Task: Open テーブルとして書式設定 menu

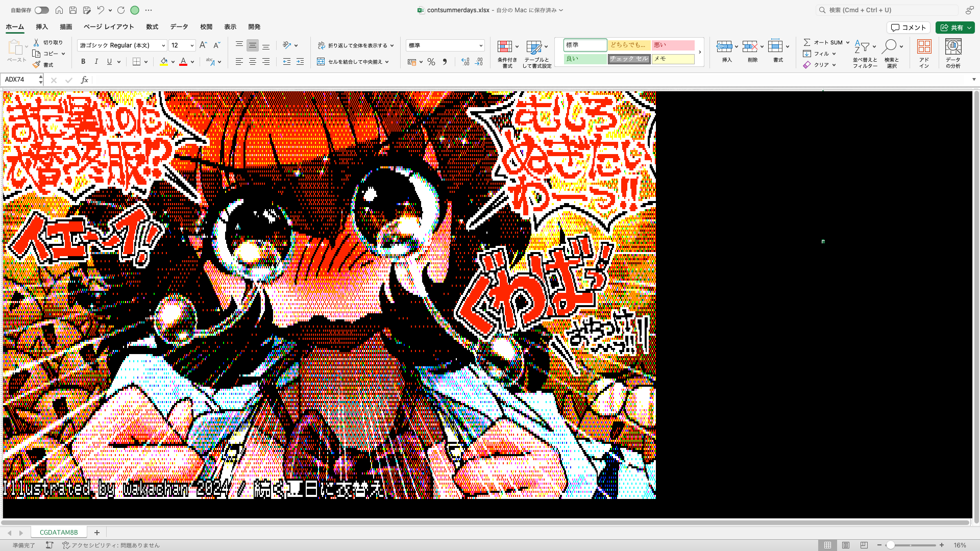Action: point(536,54)
